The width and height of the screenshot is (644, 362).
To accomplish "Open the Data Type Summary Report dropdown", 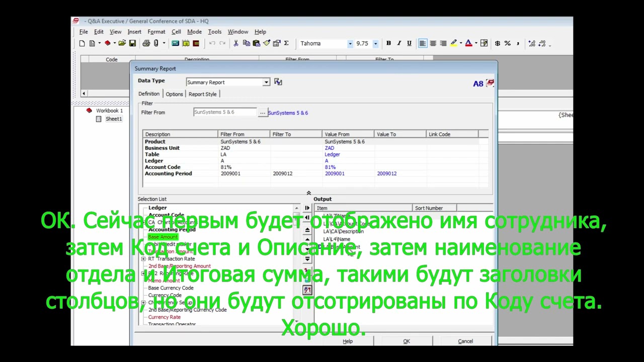I will (266, 82).
